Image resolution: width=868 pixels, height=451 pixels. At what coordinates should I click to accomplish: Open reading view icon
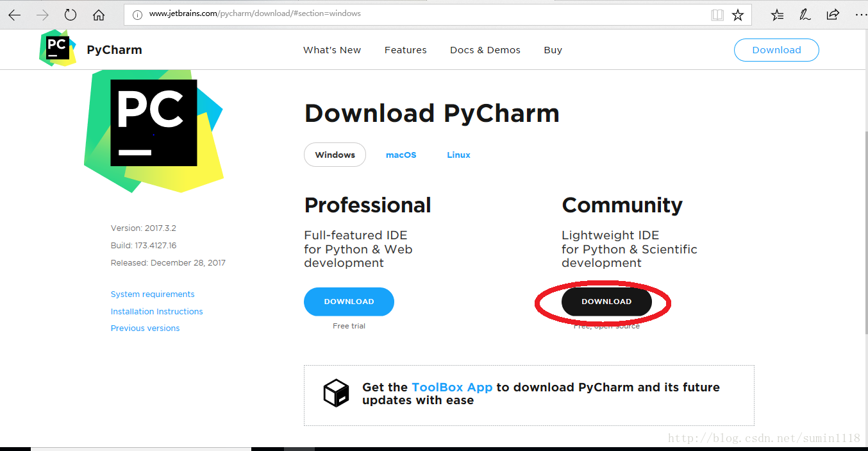point(717,15)
